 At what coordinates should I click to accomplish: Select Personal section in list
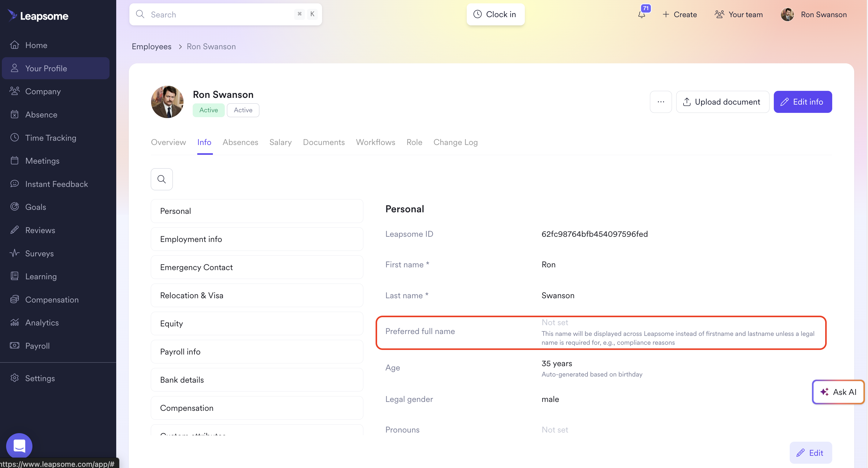[257, 211]
